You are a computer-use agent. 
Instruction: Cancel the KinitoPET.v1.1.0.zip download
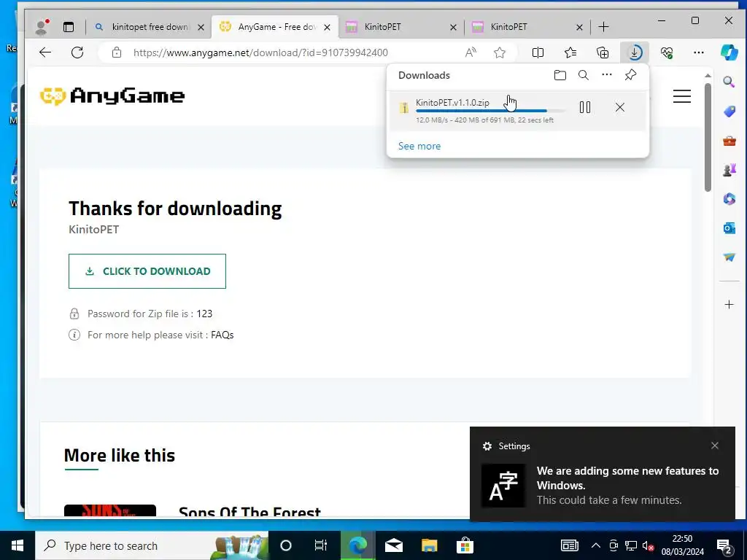pyautogui.click(x=620, y=107)
